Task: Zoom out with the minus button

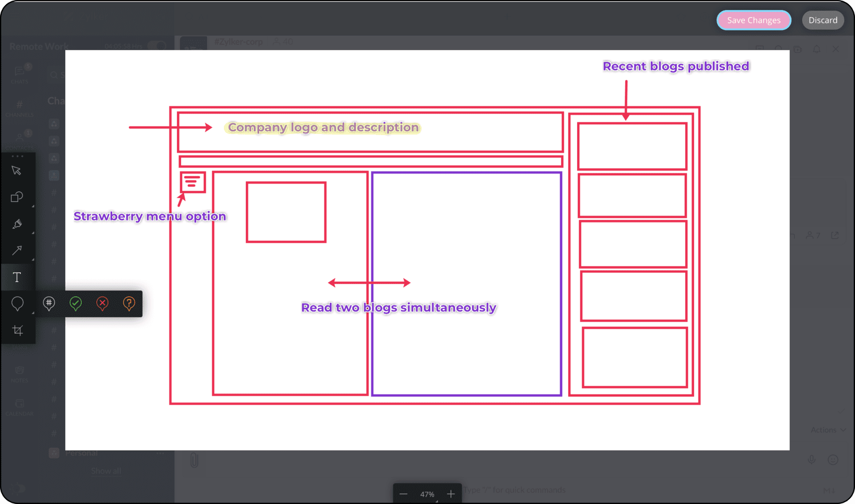Action: [x=403, y=494]
